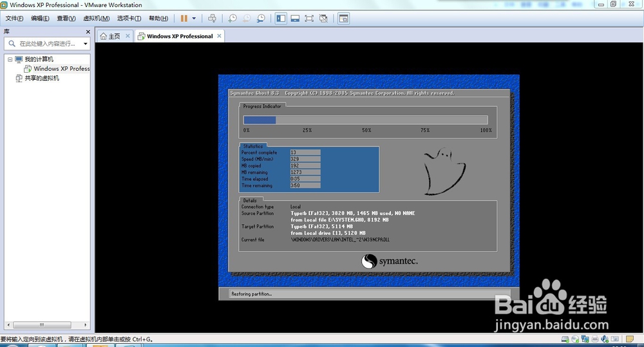This screenshot has width=644, height=347.
Task: Open the 帮助(H) menu
Action: tap(158, 19)
